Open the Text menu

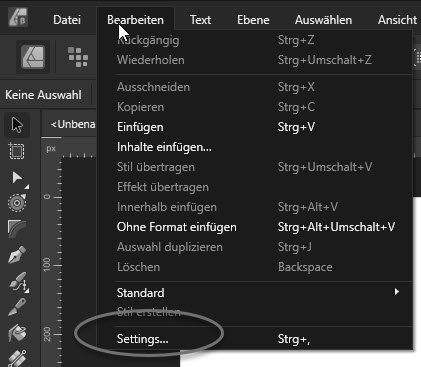[x=200, y=20]
